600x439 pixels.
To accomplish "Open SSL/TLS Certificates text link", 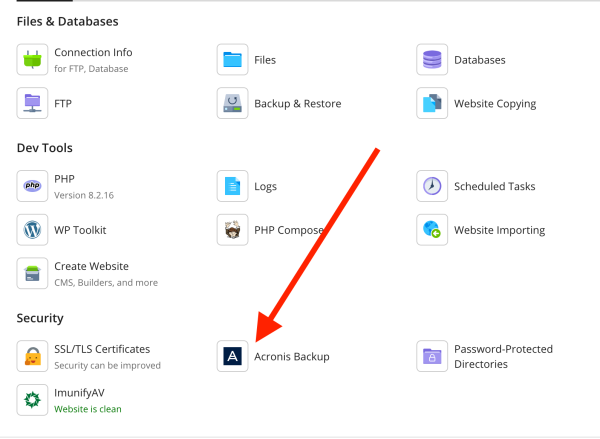I will 102,349.
